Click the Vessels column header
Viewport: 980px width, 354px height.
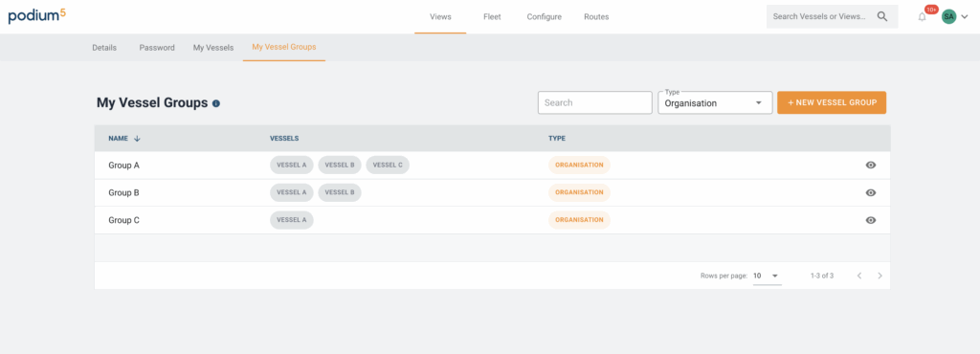point(283,139)
